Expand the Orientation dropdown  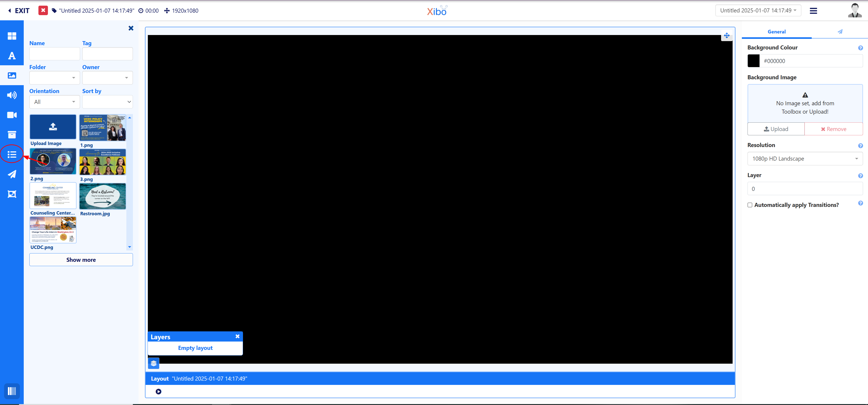click(54, 102)
